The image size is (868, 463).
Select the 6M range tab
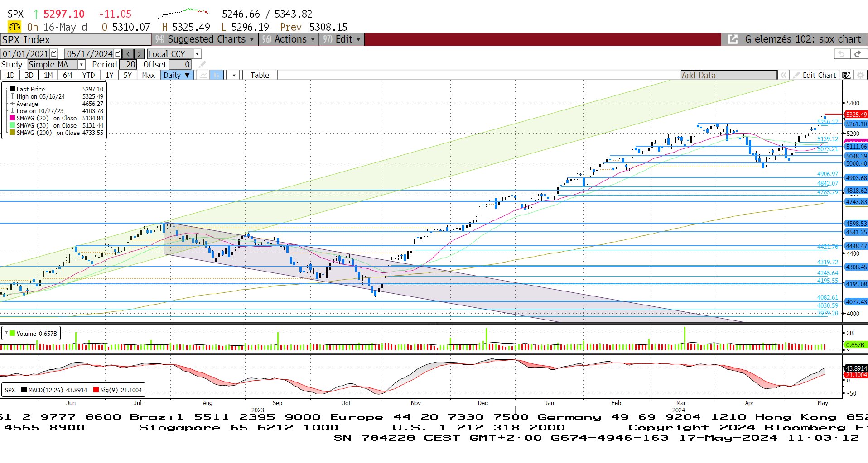tap(67, 75)
